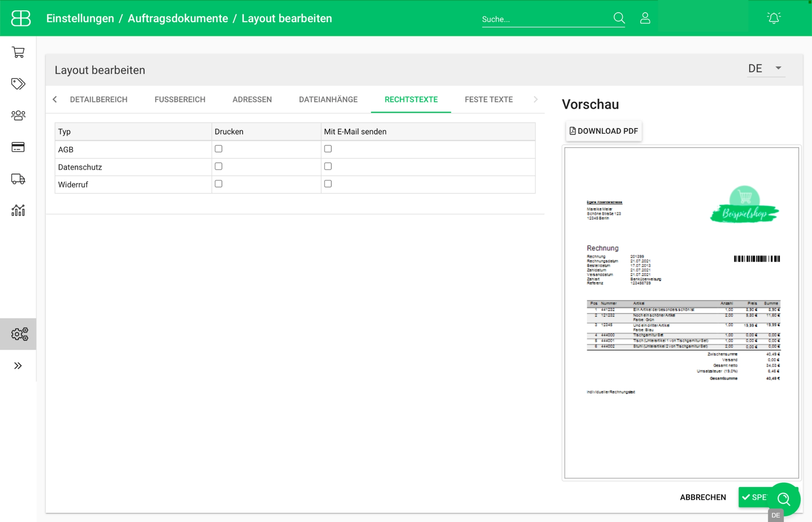Click the green Speichern button
The image size is (812, 522).
point(754,497)
